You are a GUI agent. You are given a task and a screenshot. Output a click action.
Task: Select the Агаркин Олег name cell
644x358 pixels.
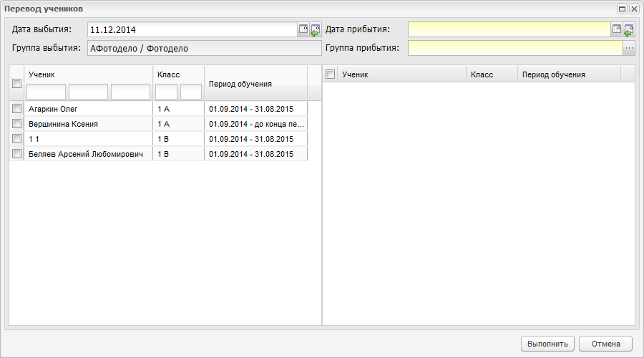88,109
